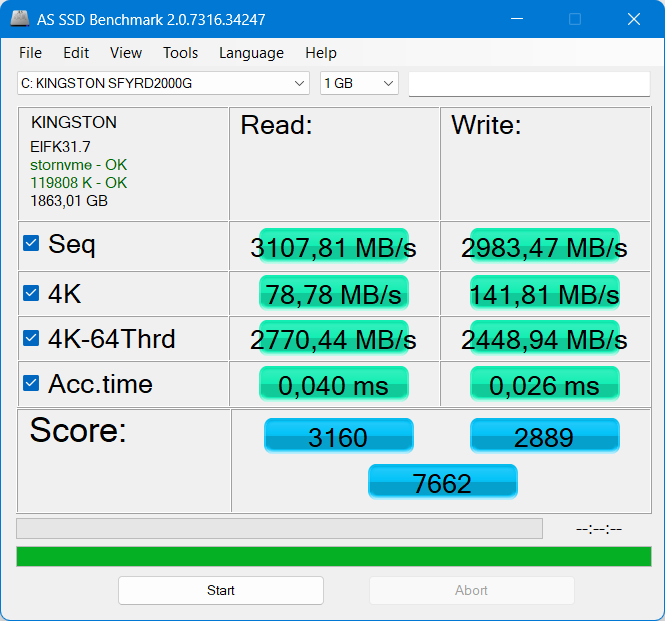Click the 119808 K - OK alignment status
665x621 pixels.
[x=78, y=183]
